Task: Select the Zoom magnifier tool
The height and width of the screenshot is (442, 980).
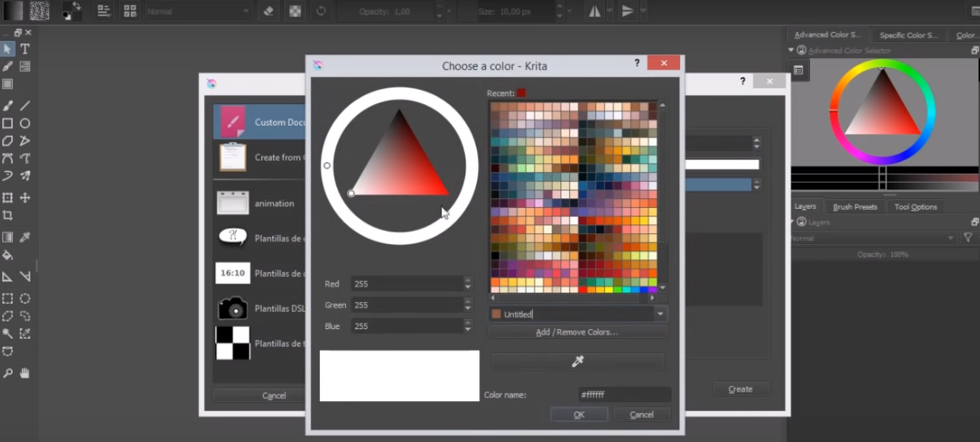Action: (7, 374)
